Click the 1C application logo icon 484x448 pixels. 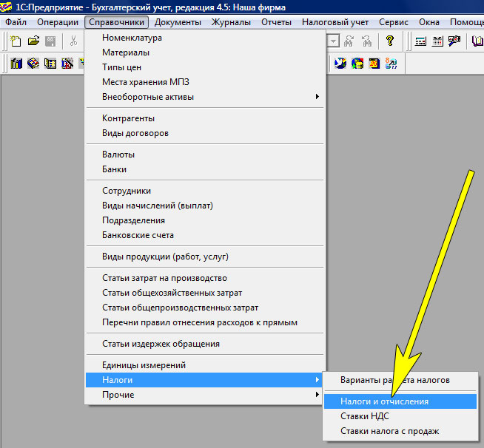(6, 7)
